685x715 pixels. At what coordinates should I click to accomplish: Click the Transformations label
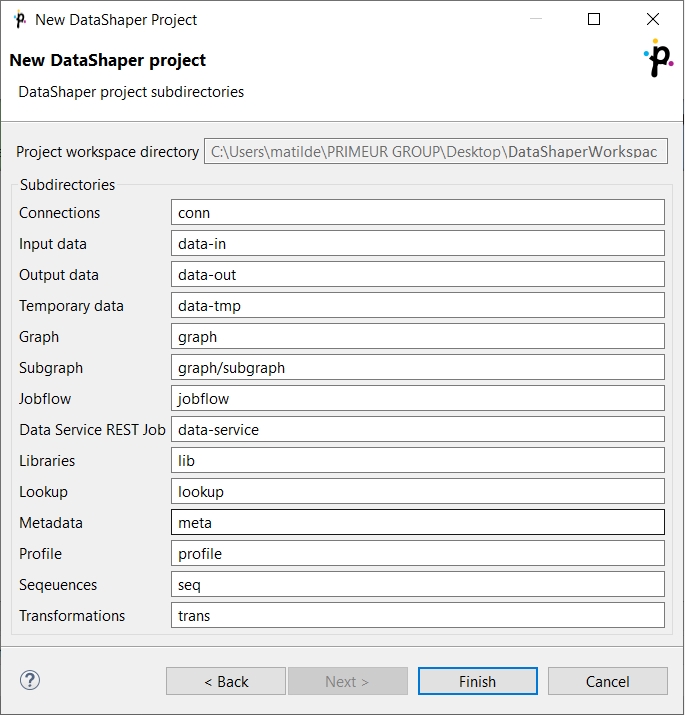72,616
